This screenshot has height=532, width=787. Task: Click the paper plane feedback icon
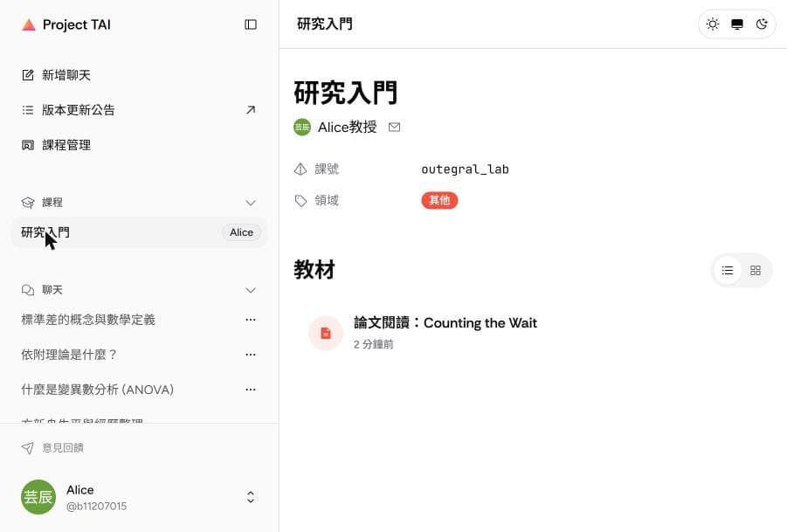tap(28, 447)
